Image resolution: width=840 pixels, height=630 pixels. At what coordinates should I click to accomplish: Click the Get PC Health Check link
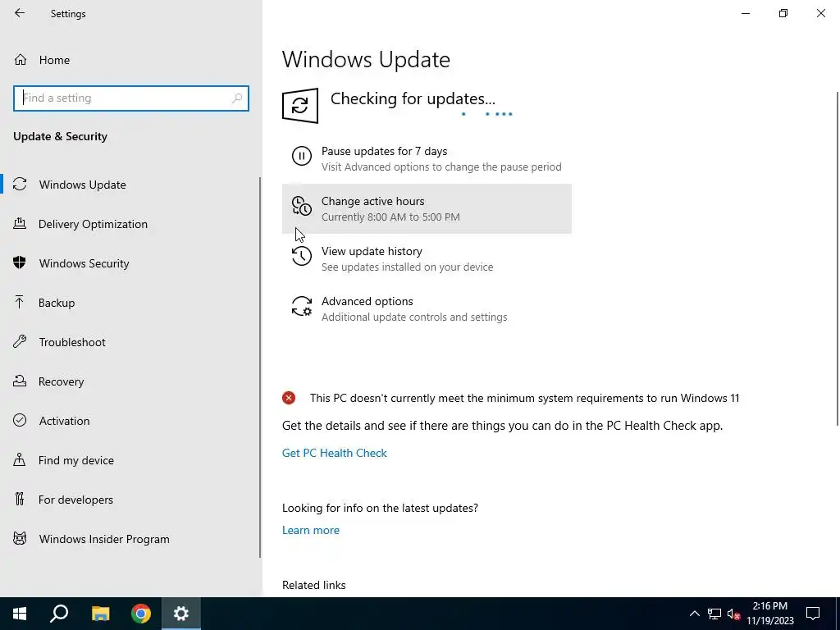click(335, 453)
